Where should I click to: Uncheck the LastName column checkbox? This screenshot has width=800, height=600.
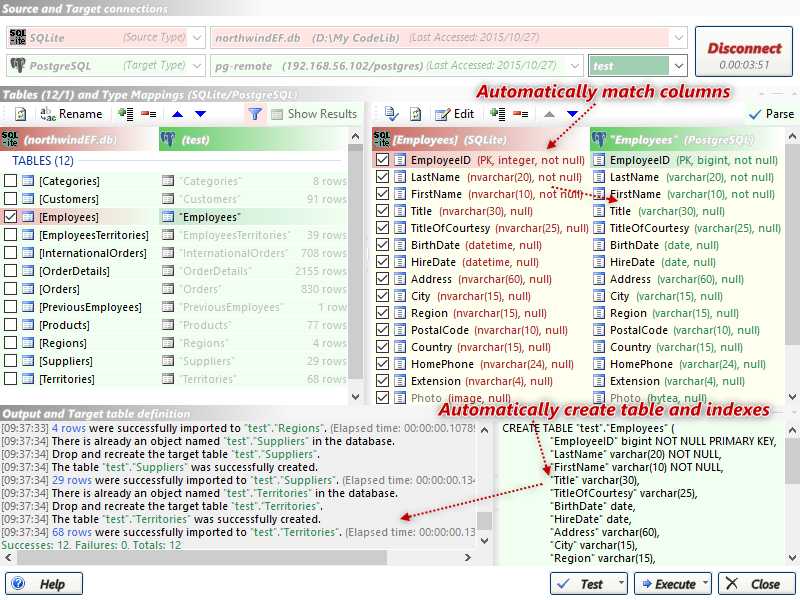(382, 177)
